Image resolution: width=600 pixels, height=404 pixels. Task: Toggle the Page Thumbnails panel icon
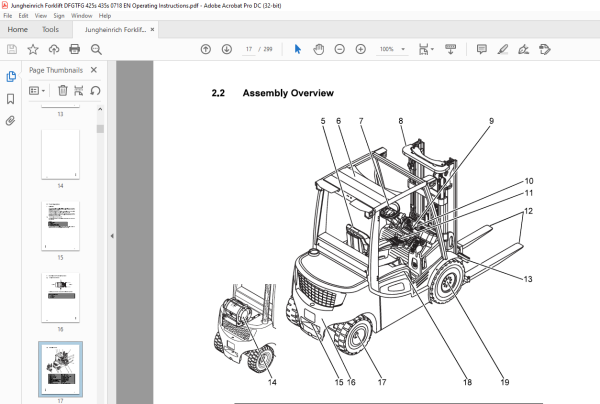(x=11, y=77)
